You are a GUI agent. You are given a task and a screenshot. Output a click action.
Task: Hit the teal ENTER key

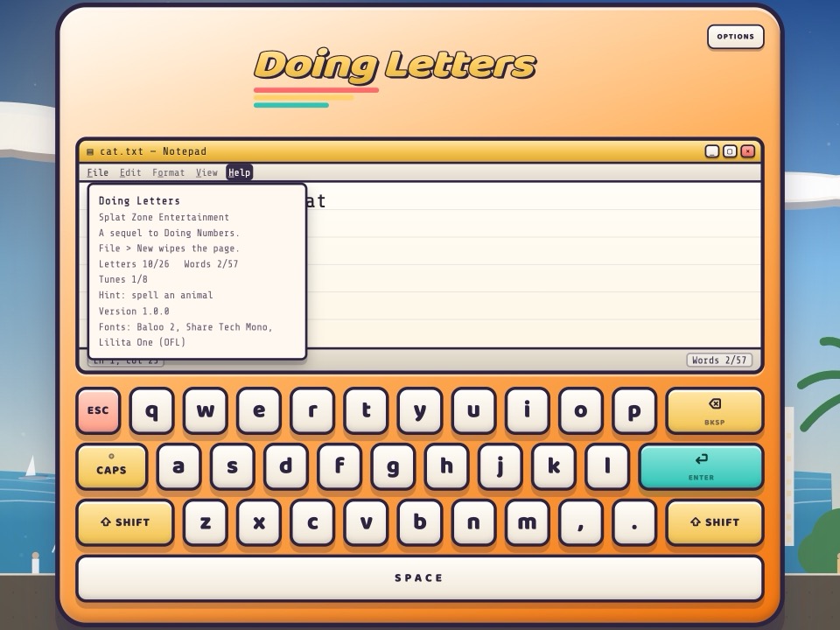(x=701, y=466)
